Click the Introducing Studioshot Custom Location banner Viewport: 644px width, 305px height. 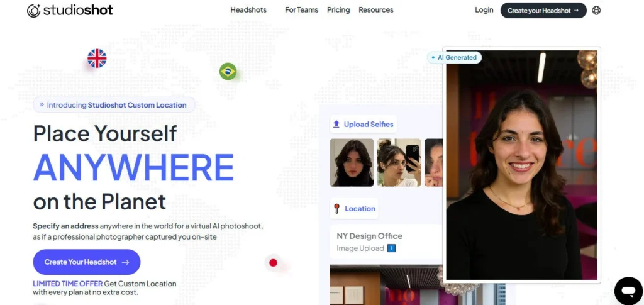114,105
